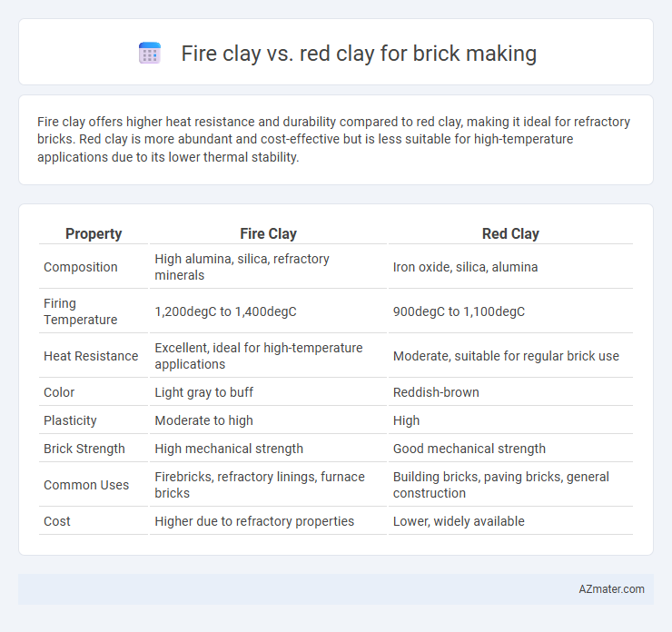Click the Lower, widely available cell
Screen dimensions: 672x632
point(459,521)
